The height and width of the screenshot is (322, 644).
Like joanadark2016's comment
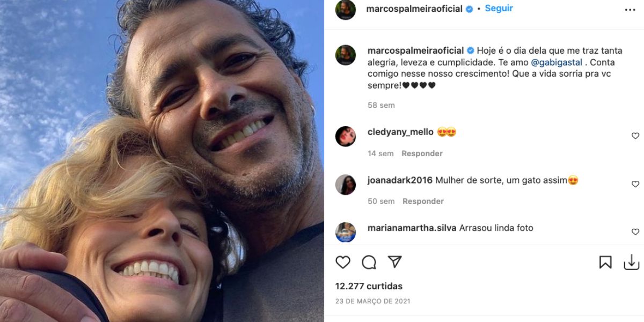coord(635,185)
